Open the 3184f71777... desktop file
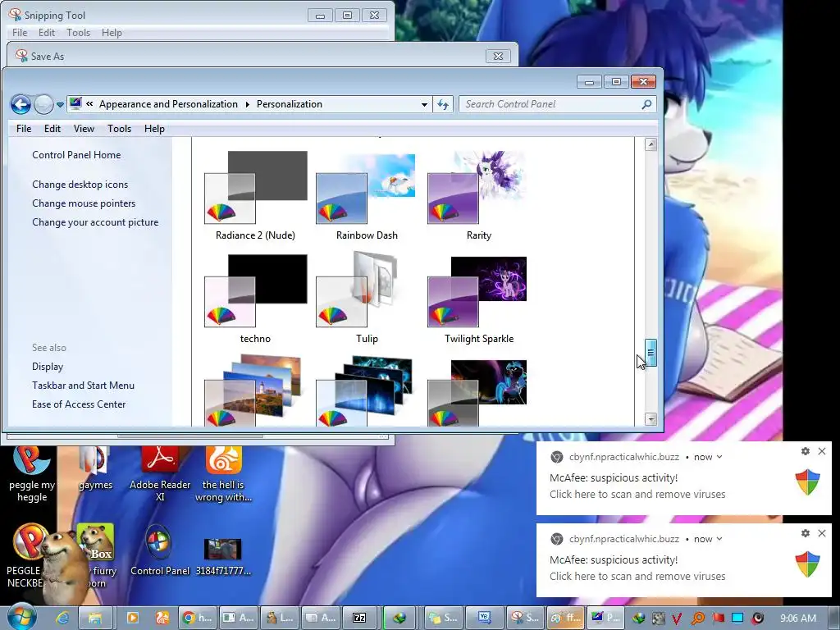The image size is (840, 630). tap(223, 557)
